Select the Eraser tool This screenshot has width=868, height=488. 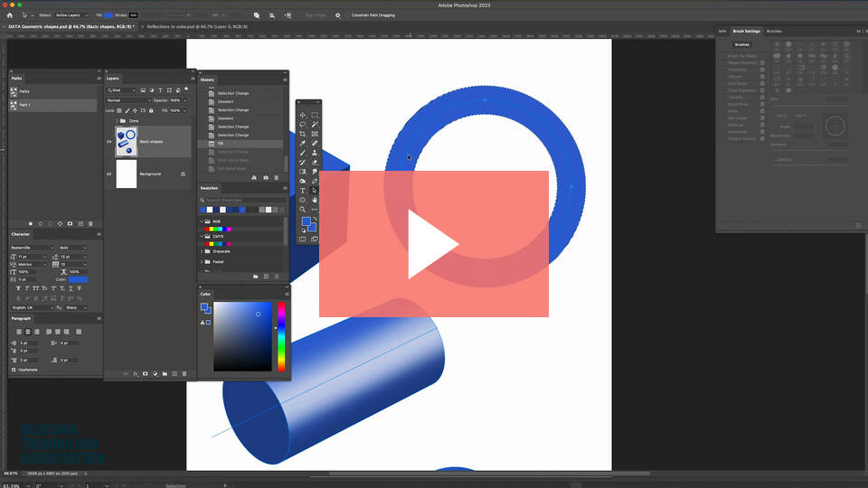coord(315,162)
